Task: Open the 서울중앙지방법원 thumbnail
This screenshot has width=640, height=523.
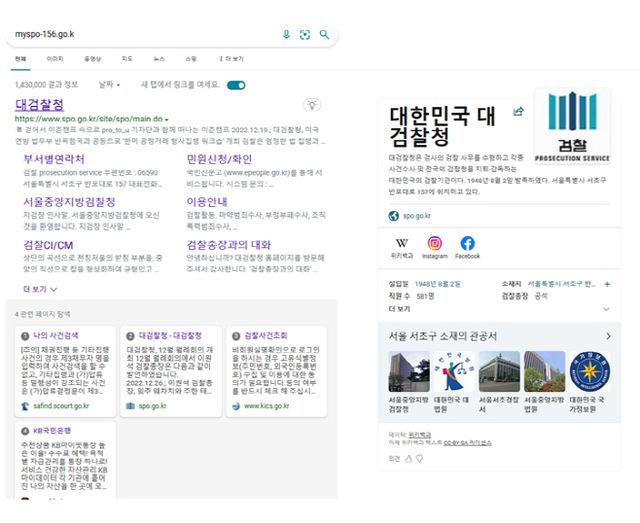Action: (544, 372)
